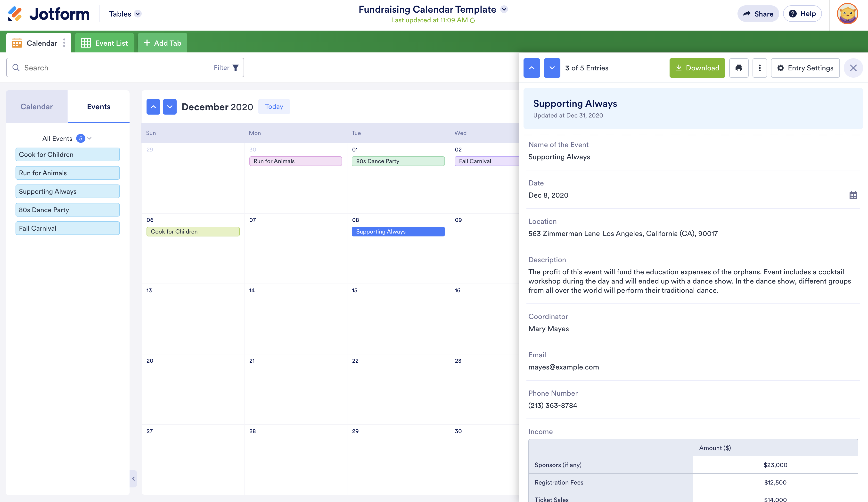This screenshot has height=502, width=868.
Task: Collapse the entry detail side panel
Action: (853, 67)
